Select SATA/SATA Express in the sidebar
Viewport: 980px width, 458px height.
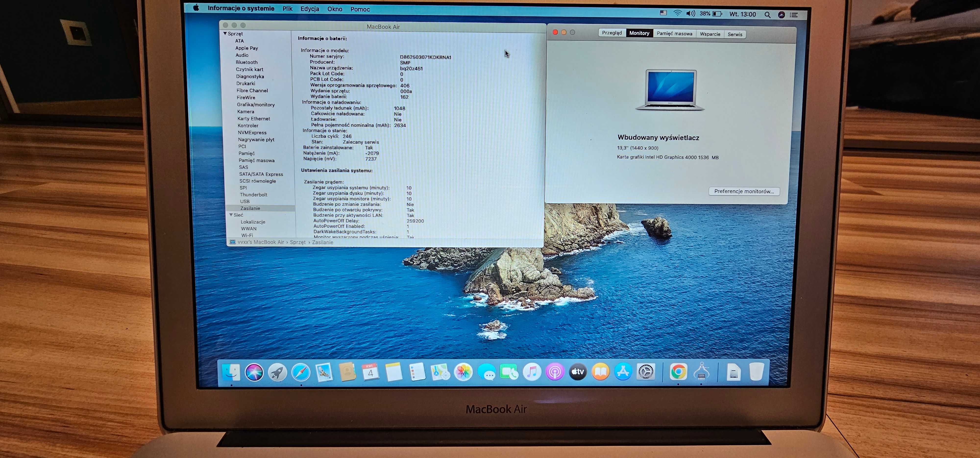coord(261,174)
